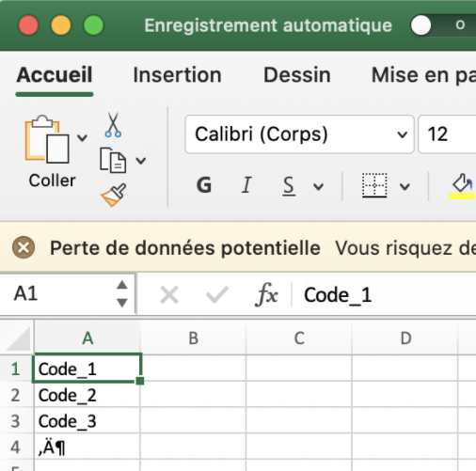Click the fx insert function icon
The width and height of the screenshot is (476, 471).
[x=266, y=295]
